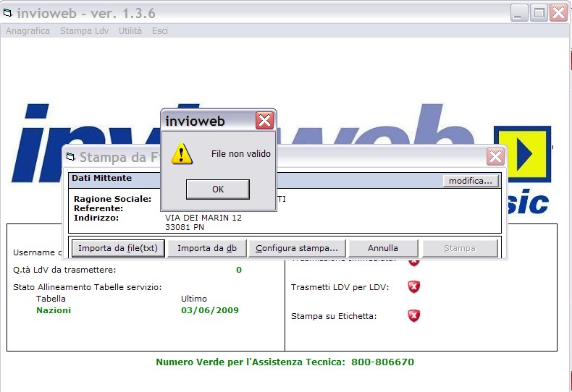The height and width of the screenshot is (392, 572).
Task: Click the Tabella column heading
Action: click(51, 299)
